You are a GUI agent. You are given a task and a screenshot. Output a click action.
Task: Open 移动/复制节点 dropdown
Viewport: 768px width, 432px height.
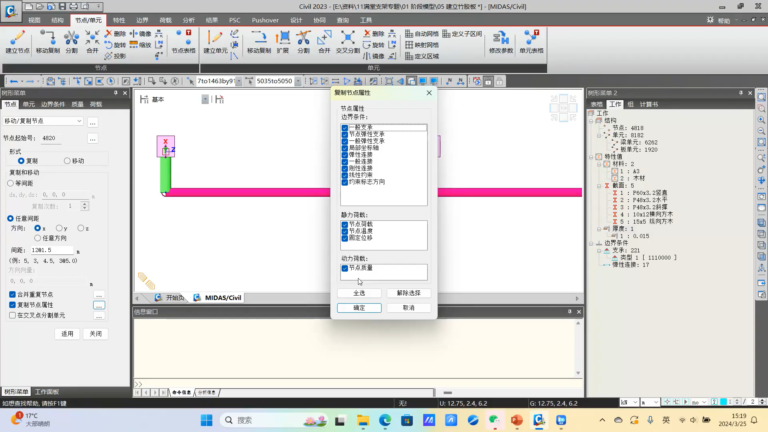[43, 121]
